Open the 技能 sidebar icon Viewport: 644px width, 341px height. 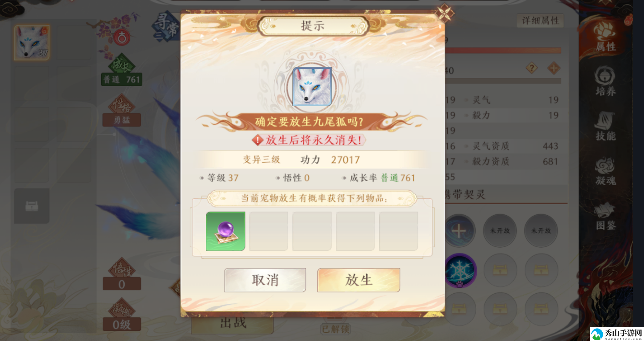tap(606, 126)
